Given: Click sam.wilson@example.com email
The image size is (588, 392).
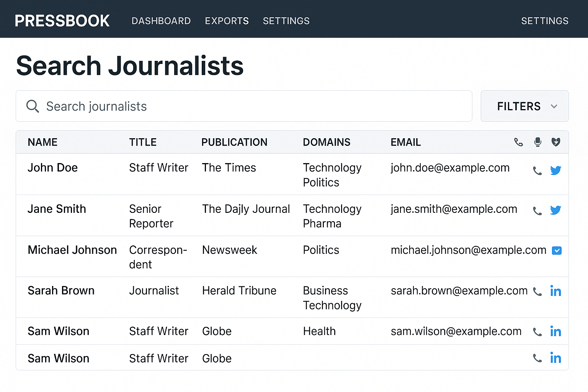Looking at the screenshot, I should 456,331.
